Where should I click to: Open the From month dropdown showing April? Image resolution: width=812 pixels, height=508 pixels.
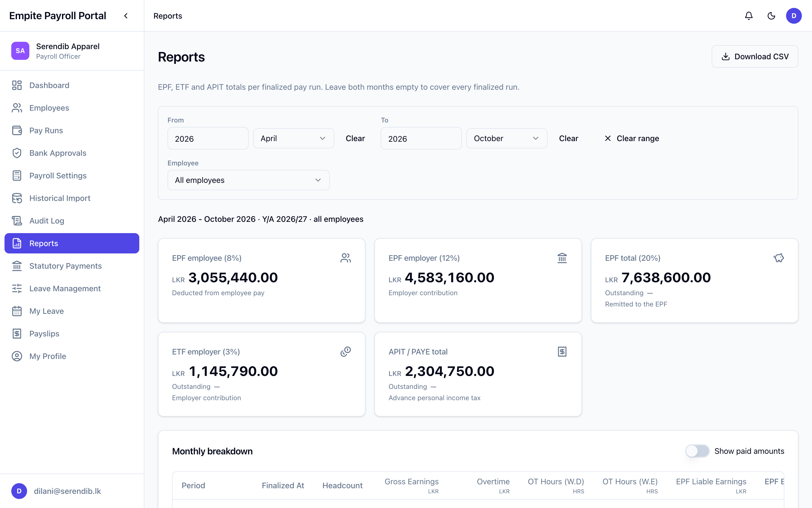click(x=294, y=138)
